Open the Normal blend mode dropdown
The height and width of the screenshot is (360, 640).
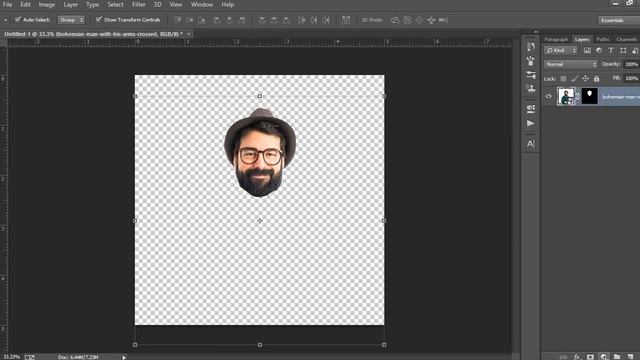pyautogui.click(x=571, y=64)
